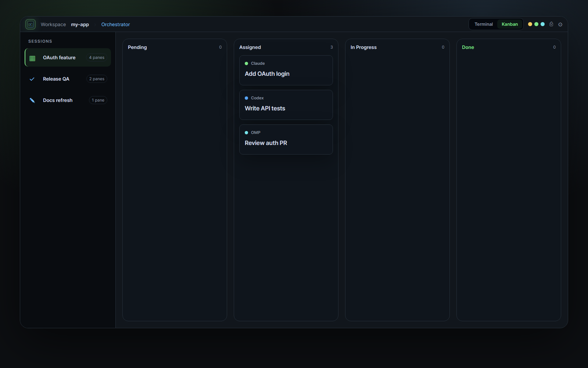Open the Add OAuth login card
588x368 pixels.
(286, 70)
